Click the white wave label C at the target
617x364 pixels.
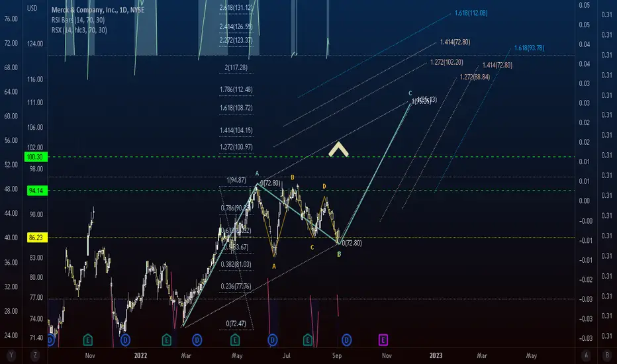[410, 93]
